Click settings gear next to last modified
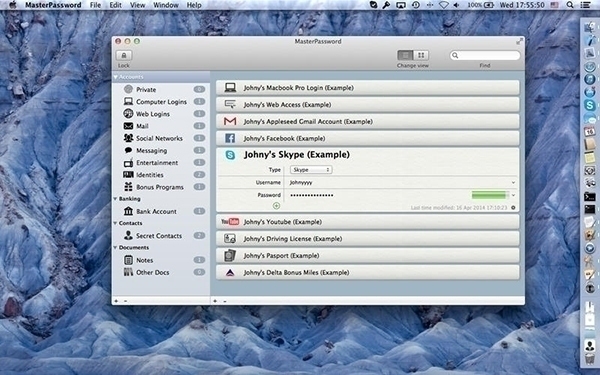Viewport: 600px width, 375px height. coord(513,208)
